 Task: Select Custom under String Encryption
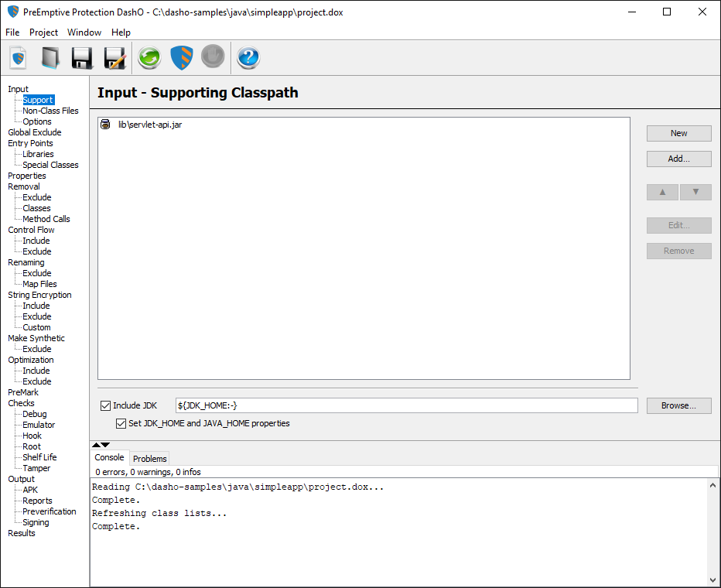click(37, 327)
